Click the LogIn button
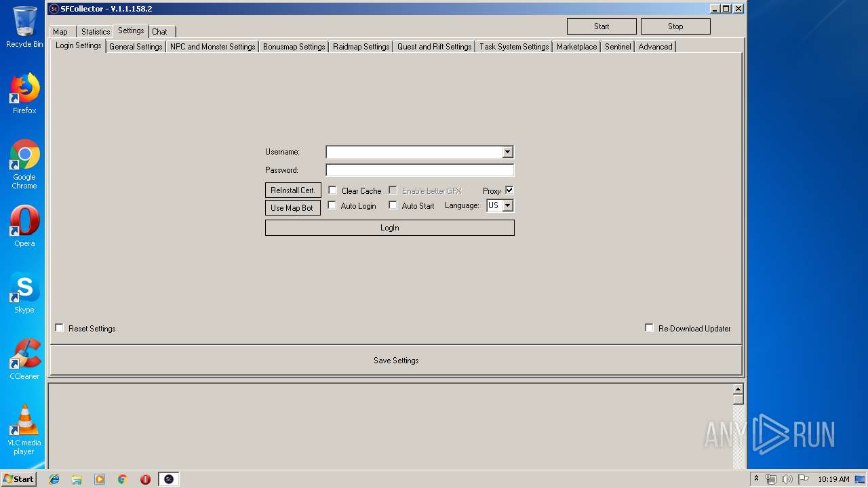This screenshot has height=488, width=868. click(390, 228)
